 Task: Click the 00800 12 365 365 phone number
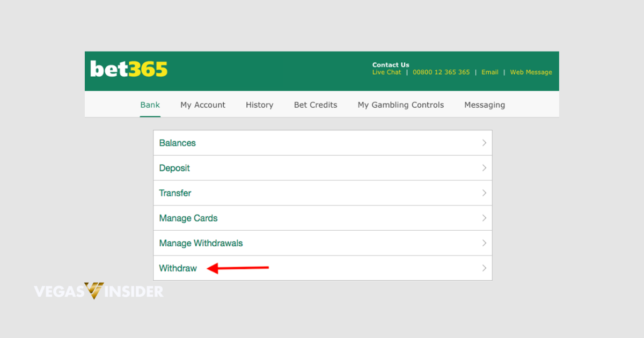tap(441, 72)
